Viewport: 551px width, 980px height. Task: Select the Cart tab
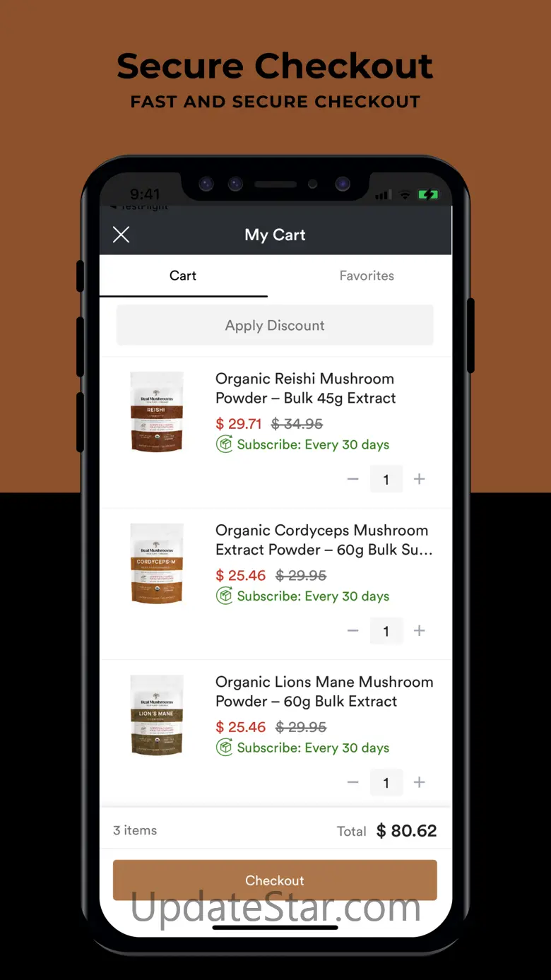[183, 276]
